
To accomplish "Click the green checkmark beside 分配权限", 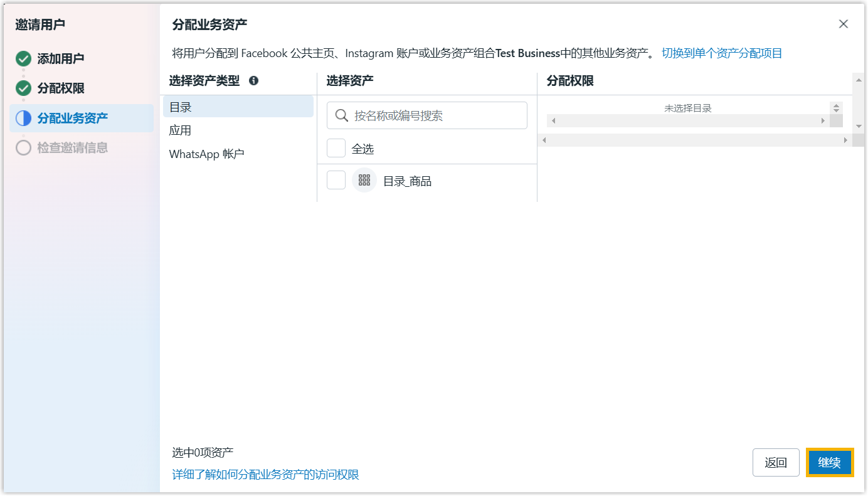I will click(23, 88).
